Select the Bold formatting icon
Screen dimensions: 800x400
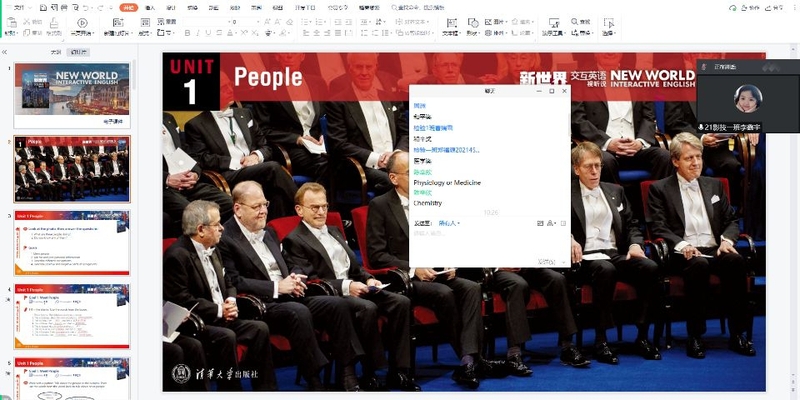point(187,33)
